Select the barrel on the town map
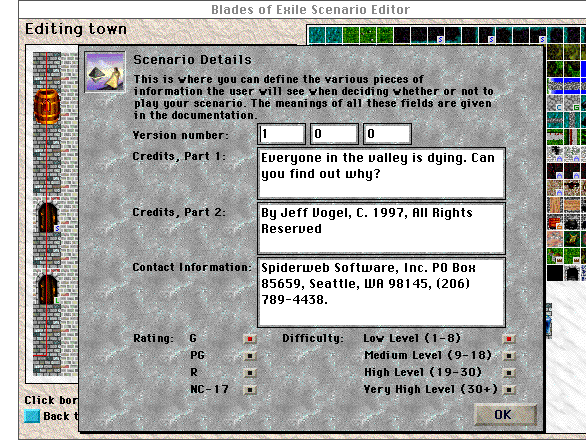The width and height of the screenshot is (586, 440). coord(47,107)
